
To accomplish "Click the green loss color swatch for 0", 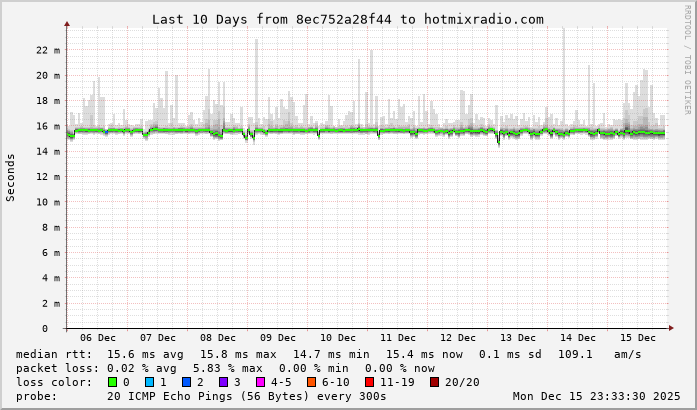I will 113,382.
